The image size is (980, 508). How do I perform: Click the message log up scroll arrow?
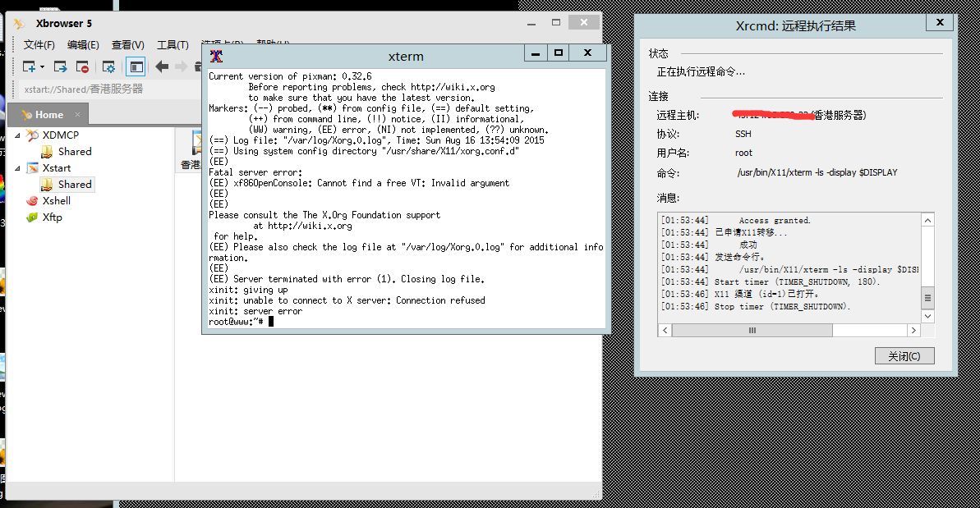(x=927, y=220)
